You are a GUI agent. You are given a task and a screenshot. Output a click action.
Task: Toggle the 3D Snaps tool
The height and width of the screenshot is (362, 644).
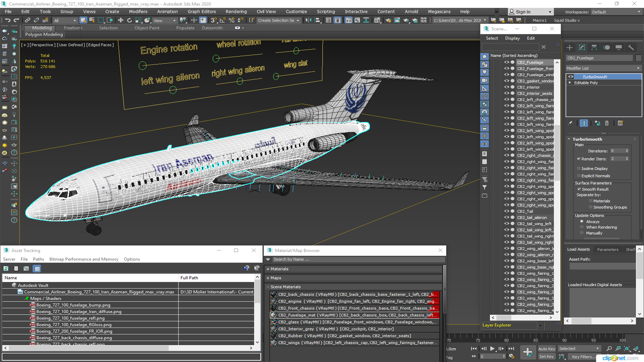(x=214, y=20)
